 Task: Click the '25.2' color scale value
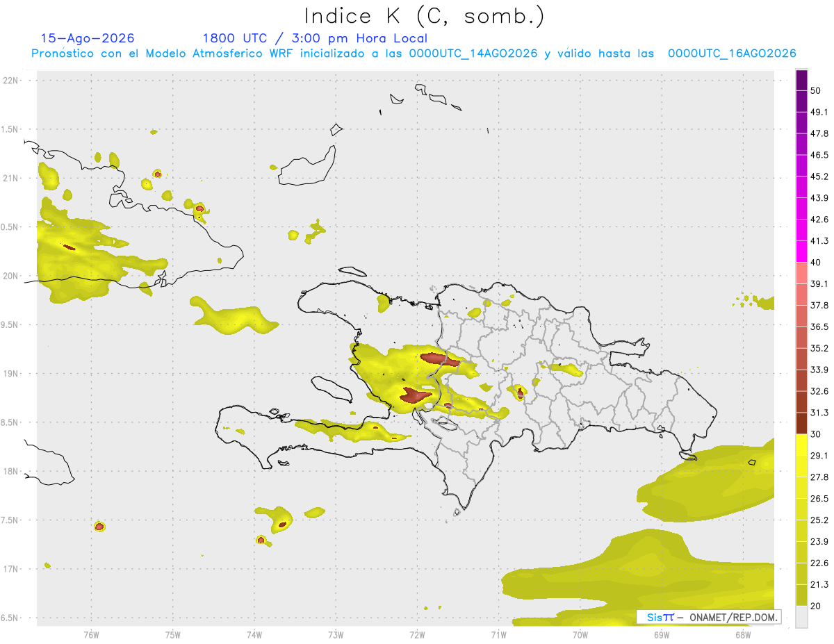(x=819, y=520)
